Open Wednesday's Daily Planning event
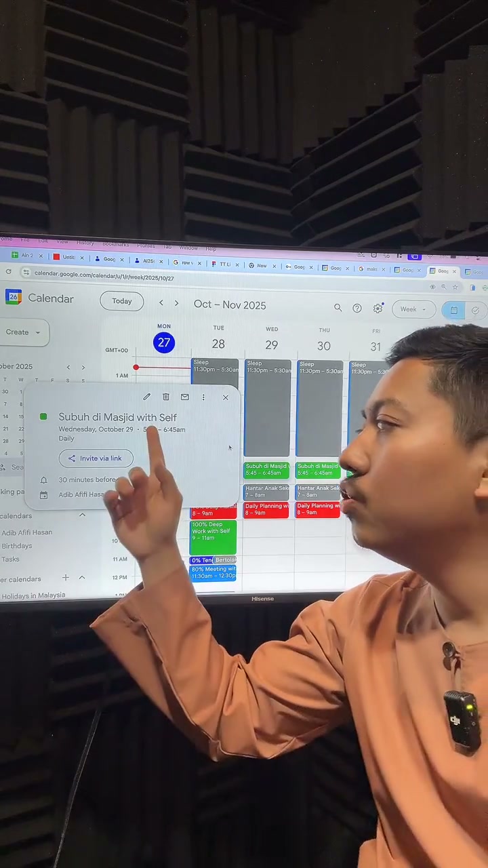This screenshot has width=488, height=868. tap(266, 510)
